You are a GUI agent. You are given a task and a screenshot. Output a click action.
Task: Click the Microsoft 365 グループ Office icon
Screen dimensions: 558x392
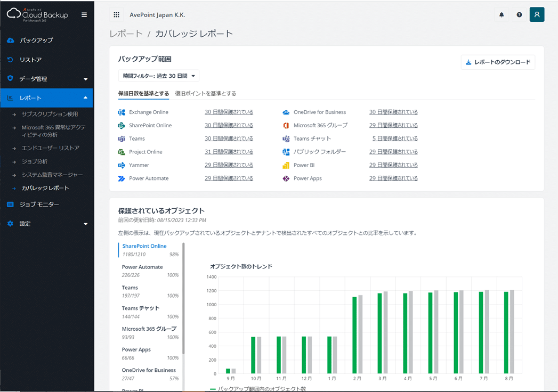pyautogui.click(x=286, y=126)
